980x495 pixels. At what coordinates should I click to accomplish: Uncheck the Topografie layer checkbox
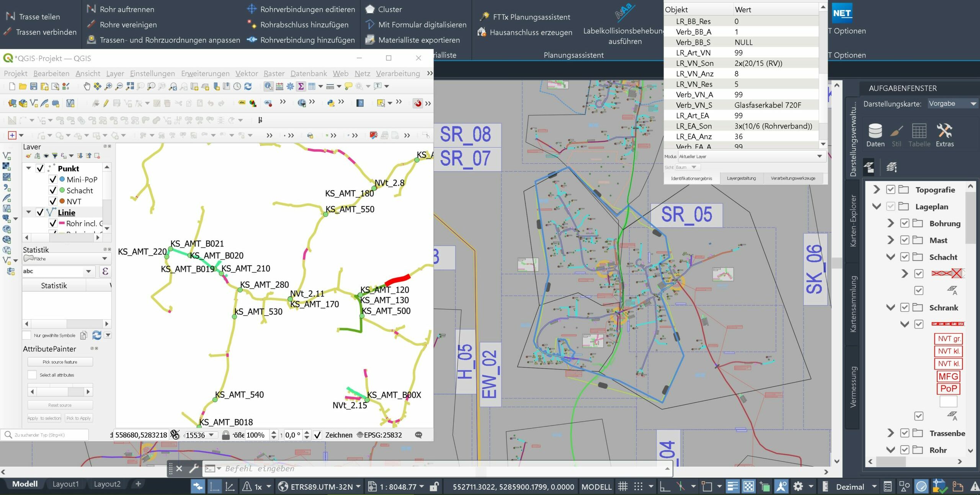[891, 190]
